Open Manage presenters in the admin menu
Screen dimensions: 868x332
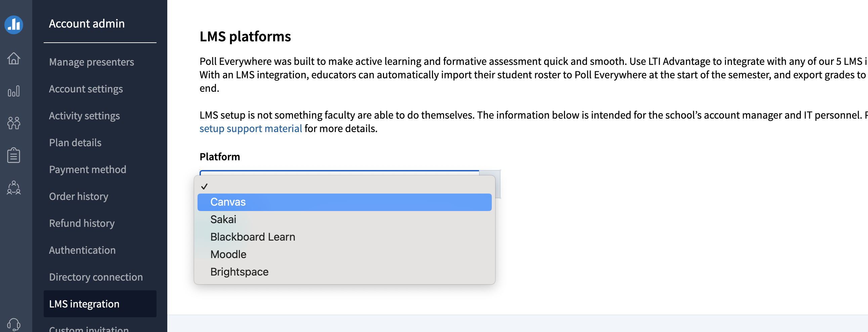pos(92,62)
